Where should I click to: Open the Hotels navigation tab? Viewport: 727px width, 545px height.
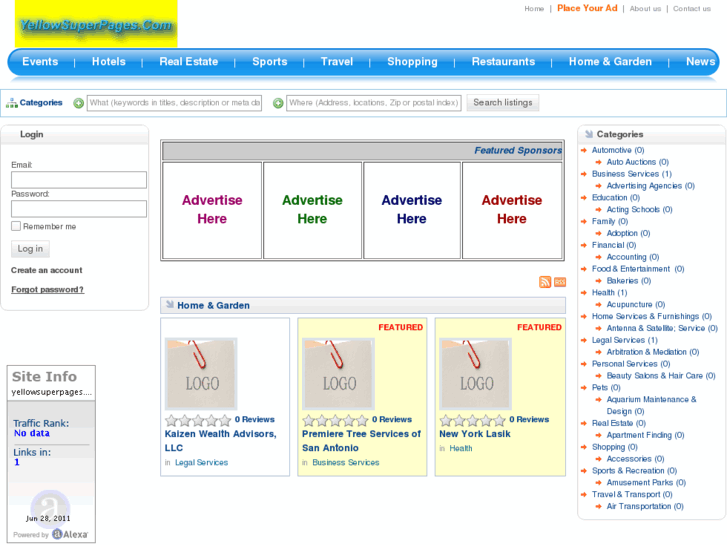click(108, 62)
